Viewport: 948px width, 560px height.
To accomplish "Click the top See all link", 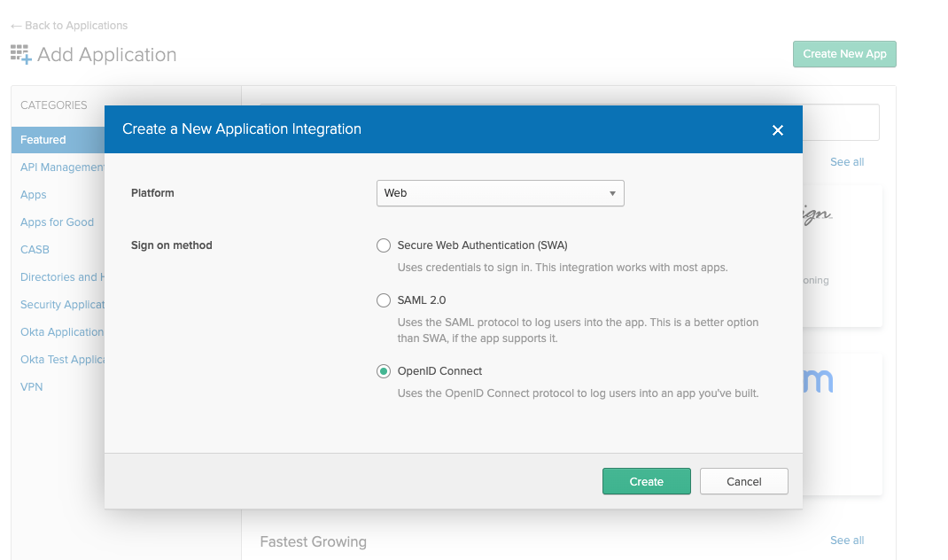I will point(846,161).
